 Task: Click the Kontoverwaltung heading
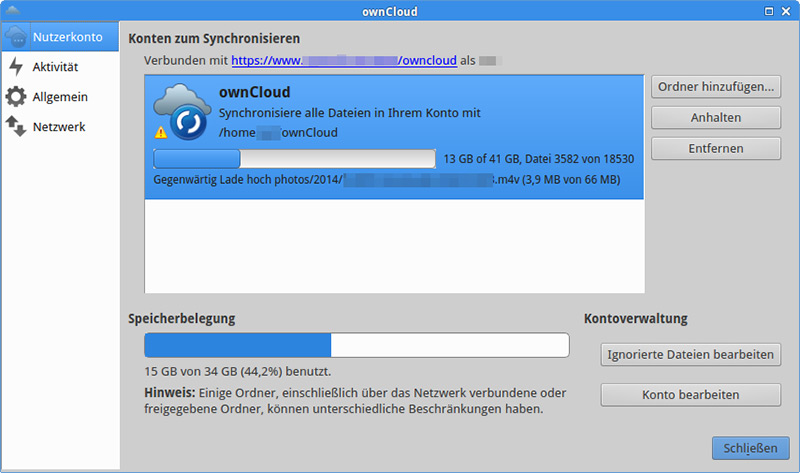636,318
